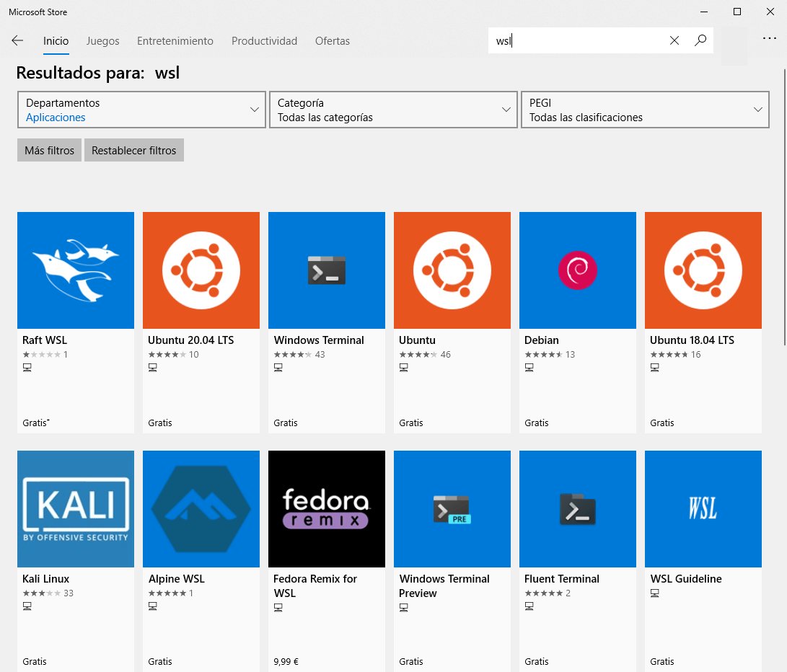Open the Windows Terminal Preview title
This screenshot has width=787, height=672.
click(444, 585)
